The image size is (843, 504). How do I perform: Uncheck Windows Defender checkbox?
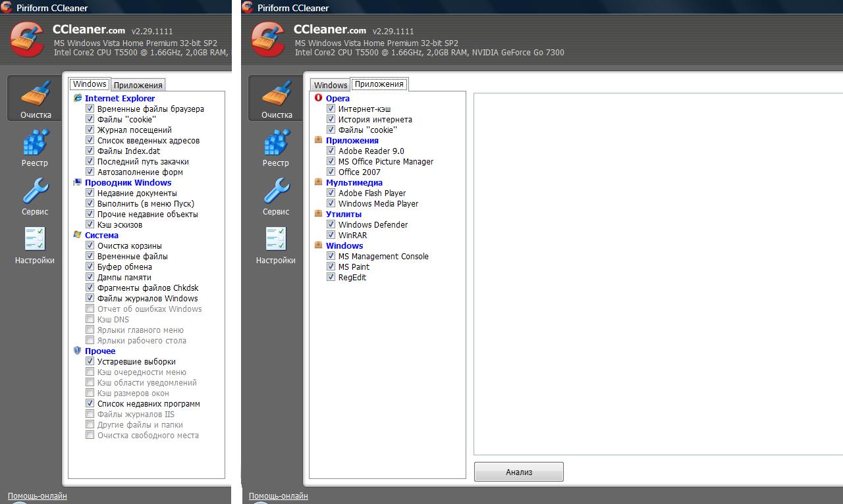(331, 224)
